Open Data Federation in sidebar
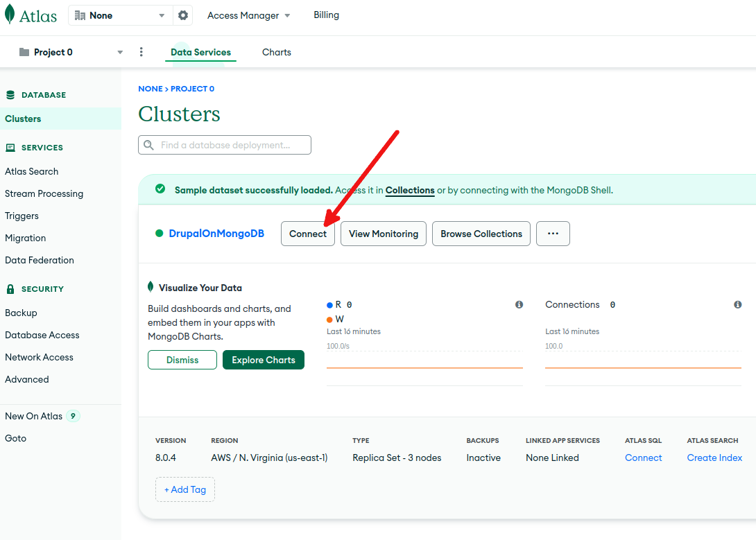Screen dimensions: 756x540 40,260
